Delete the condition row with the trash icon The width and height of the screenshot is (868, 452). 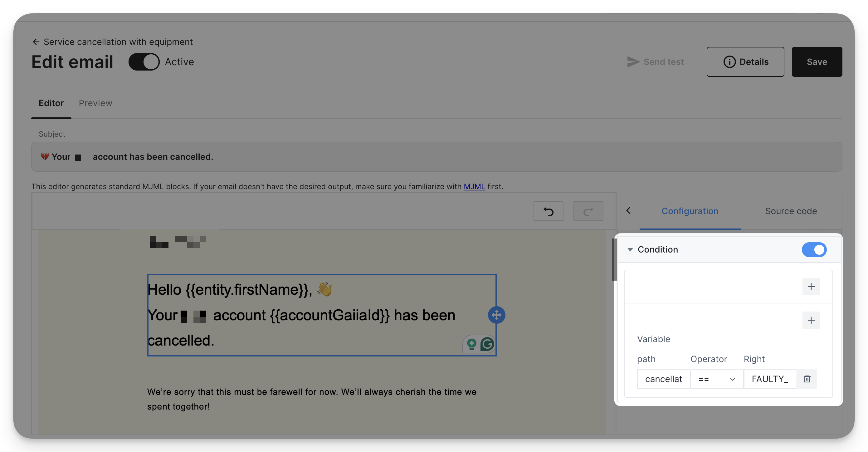coord(807,379)
